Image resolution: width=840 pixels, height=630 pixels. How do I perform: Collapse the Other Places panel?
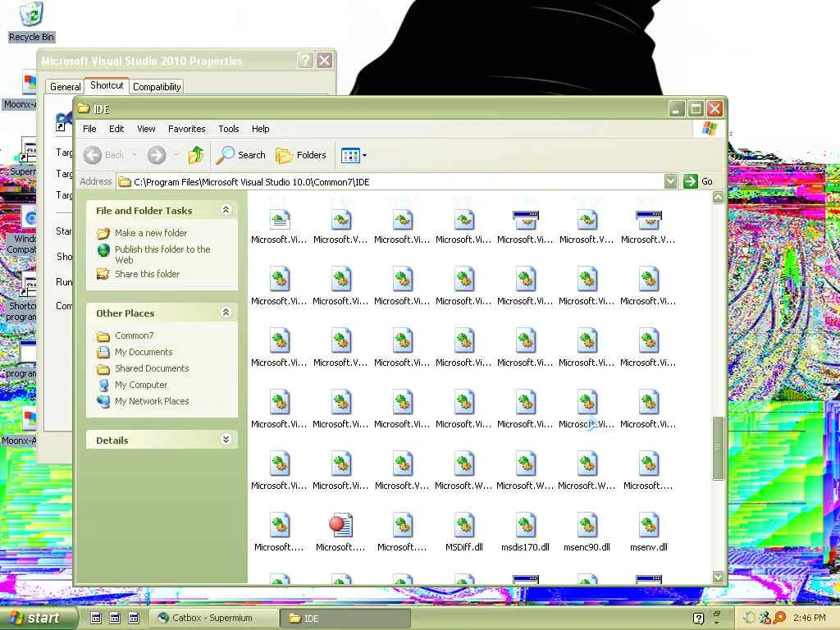tap(226, 313)
